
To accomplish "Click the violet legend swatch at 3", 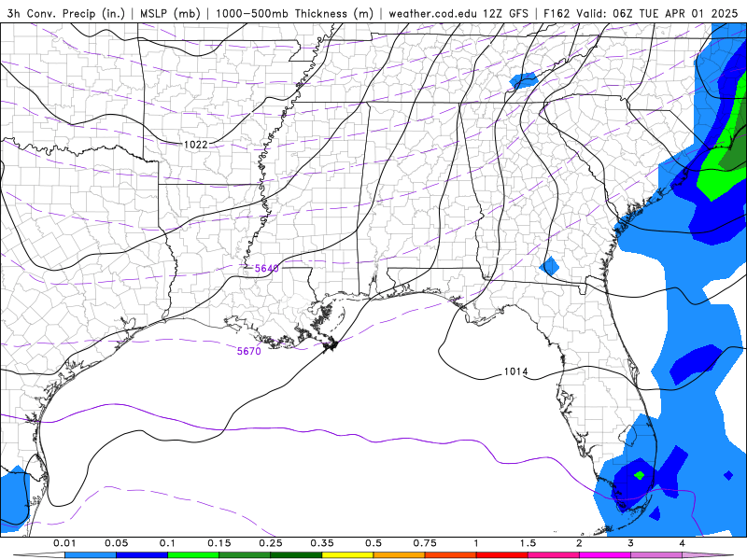I will pyautogui.click(x=656, y=555).
